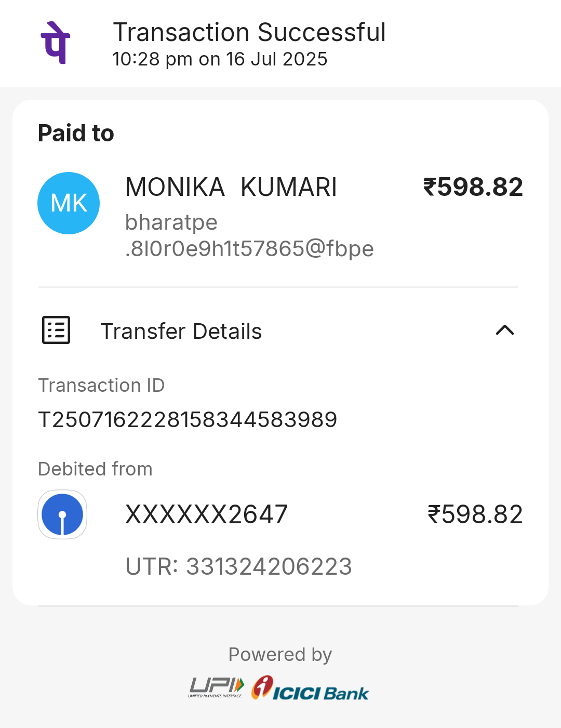
Task: Select the Transaction Successful heading
Action: point(249,32)
